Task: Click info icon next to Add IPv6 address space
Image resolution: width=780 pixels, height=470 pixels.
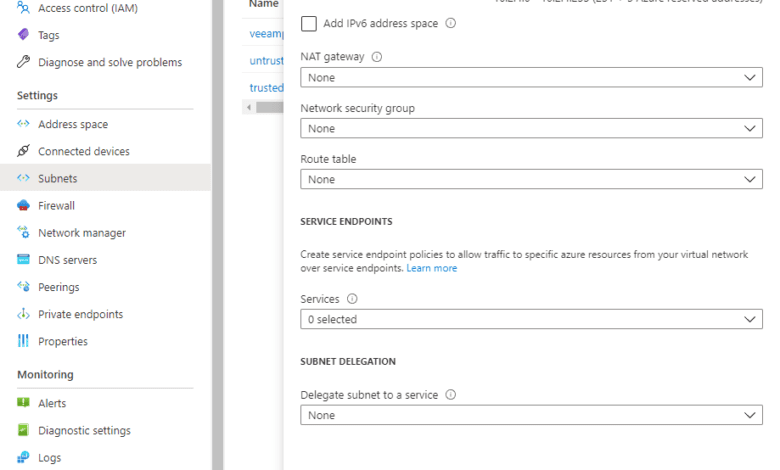Action: (451, 23)
